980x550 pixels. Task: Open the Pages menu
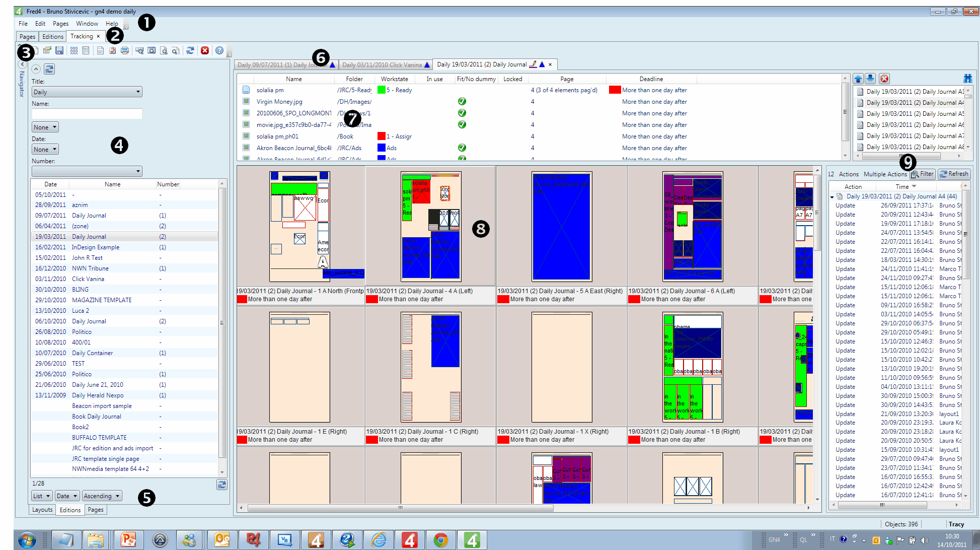[60, 24]
